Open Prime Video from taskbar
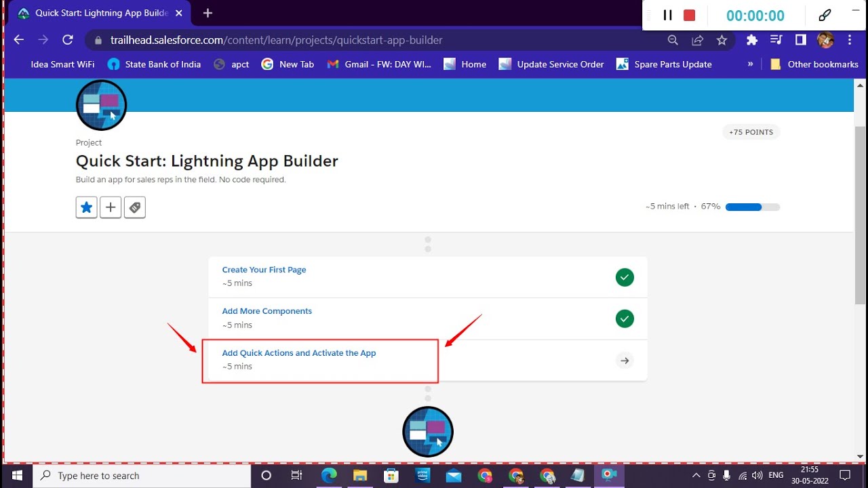Viewport: 868px width, 488px height. 422,476
